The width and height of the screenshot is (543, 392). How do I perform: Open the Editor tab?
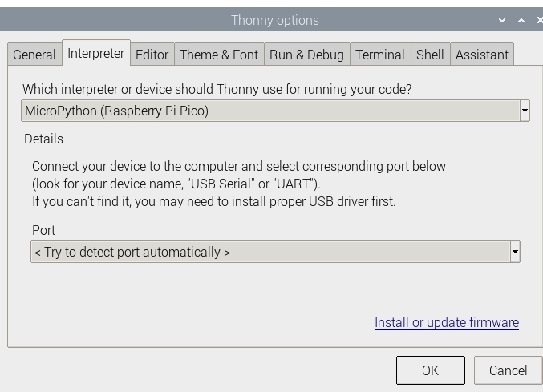(152, 55)
